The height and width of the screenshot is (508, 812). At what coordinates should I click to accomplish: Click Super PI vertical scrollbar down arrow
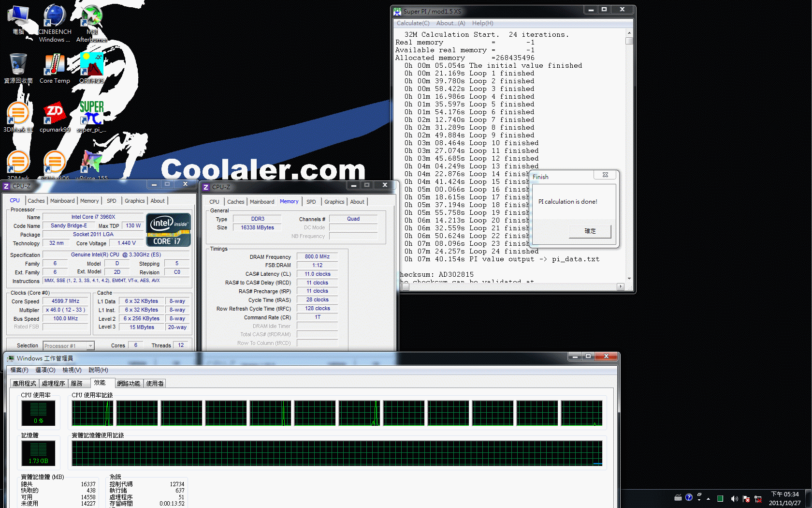click(629, 278)
